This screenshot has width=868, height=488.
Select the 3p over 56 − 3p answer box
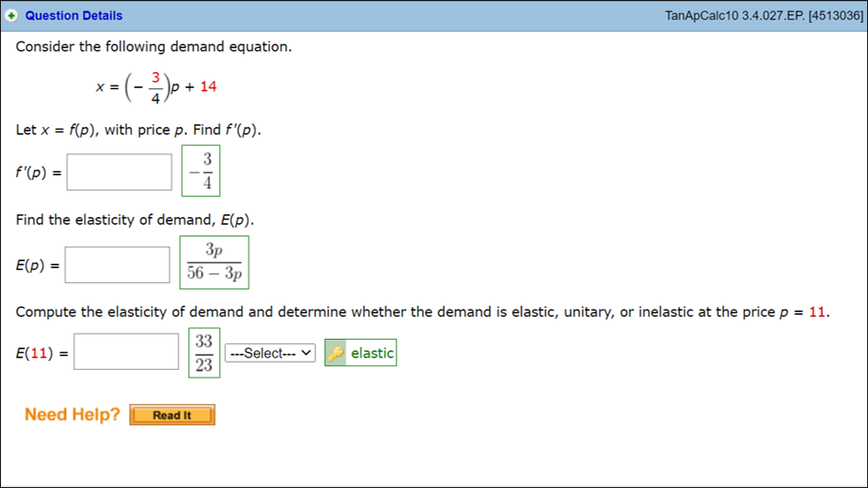pos(214,263)
